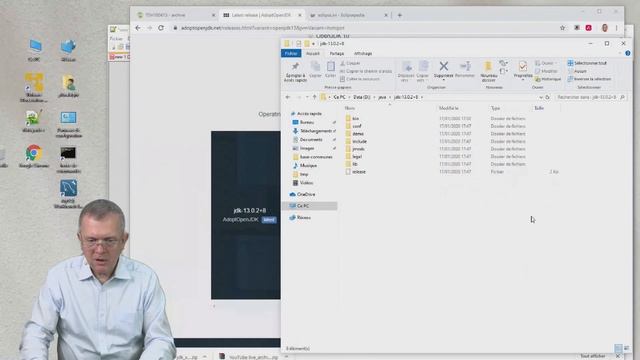Image resolution: width=640 pixels, height=360 pixels.
Task: Open address bar history dropdown
Action: 541,97
